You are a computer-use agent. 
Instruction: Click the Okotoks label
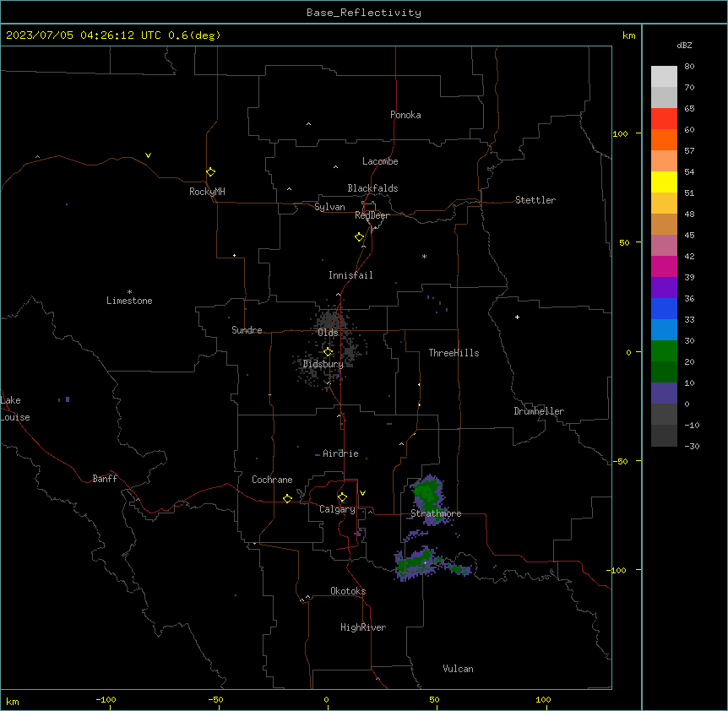(x=348, y=591)
